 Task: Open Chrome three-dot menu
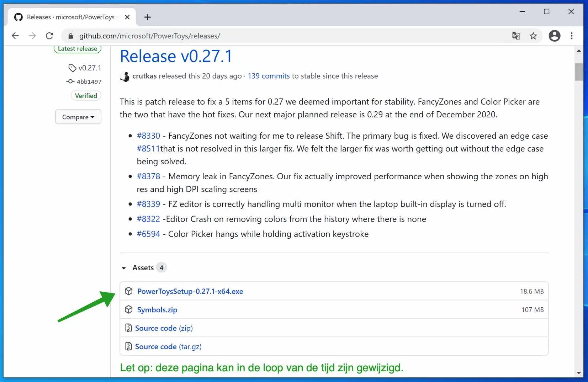click(x=572, y=36)
